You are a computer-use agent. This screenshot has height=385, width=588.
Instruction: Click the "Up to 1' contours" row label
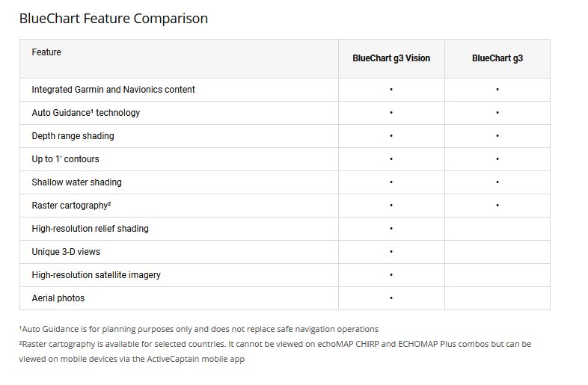pos(65,159)
